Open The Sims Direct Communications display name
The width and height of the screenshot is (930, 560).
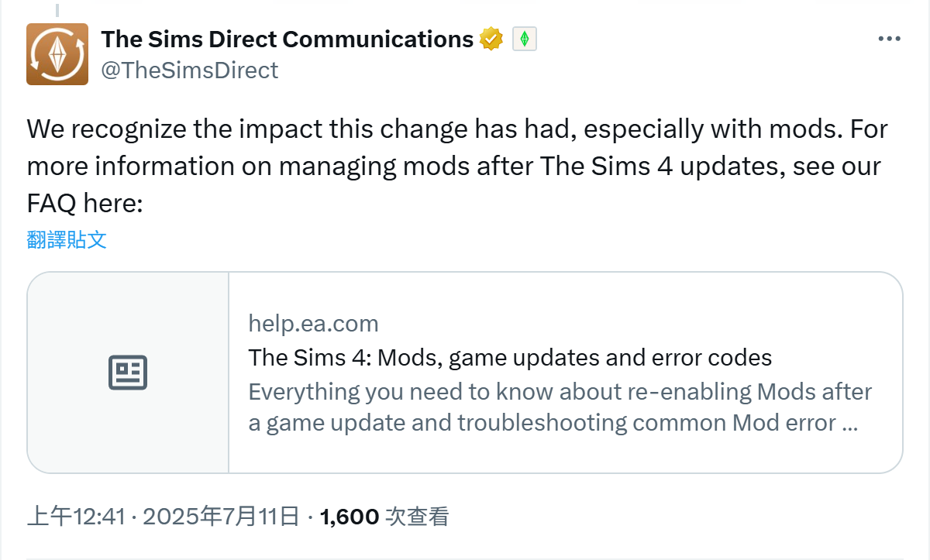point(288,39)
